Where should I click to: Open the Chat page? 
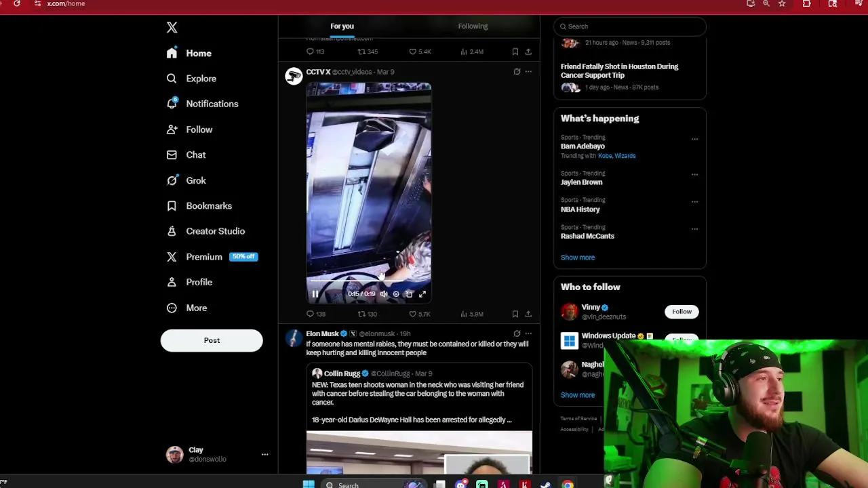(186, 155)
